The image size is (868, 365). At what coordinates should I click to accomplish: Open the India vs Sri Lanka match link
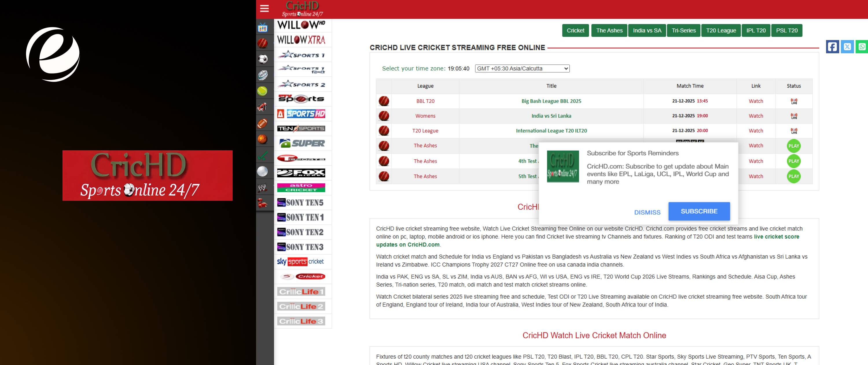551,116
